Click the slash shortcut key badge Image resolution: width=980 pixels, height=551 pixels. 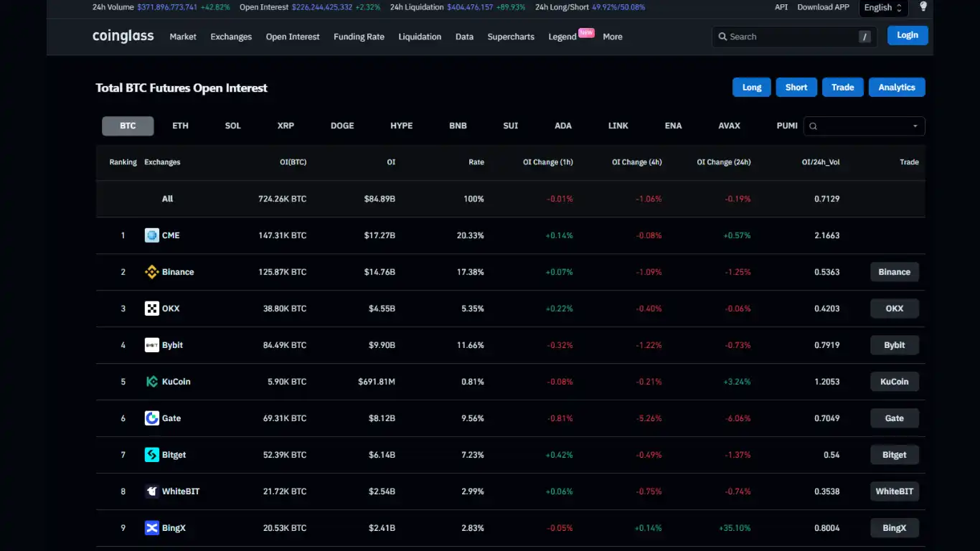pos(865,37)
